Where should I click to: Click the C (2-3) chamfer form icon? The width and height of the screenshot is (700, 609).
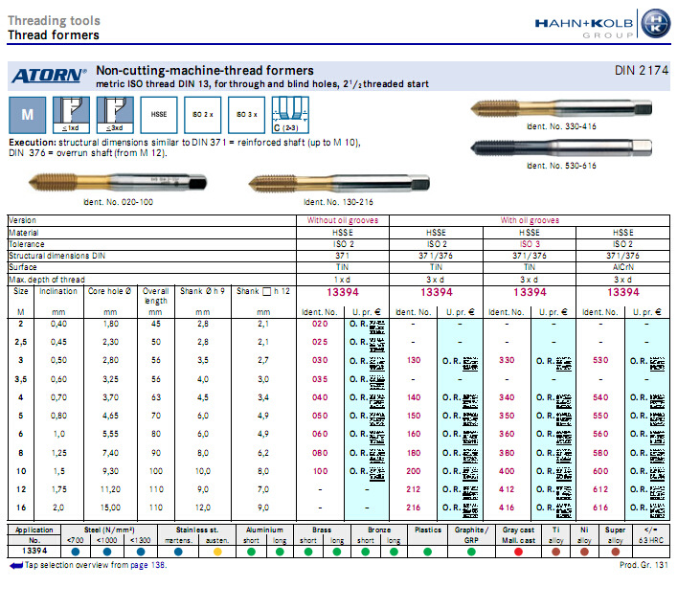(290, 115)
